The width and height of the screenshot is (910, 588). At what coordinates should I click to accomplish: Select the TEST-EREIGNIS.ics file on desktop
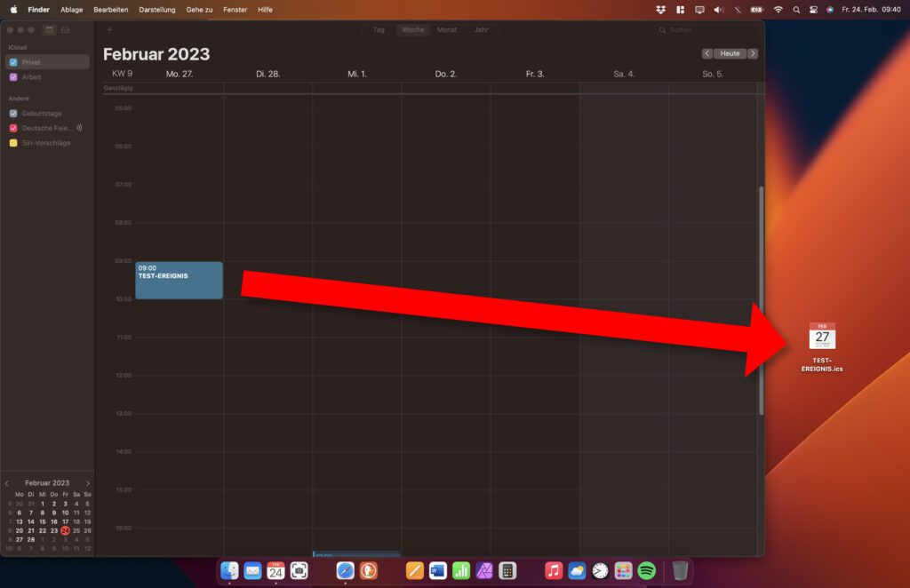(822, 347)
